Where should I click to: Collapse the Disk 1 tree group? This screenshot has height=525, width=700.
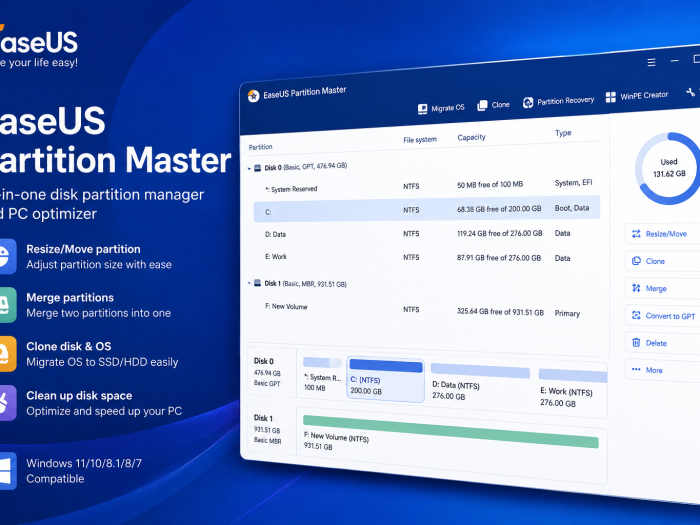tap(249, 283)
